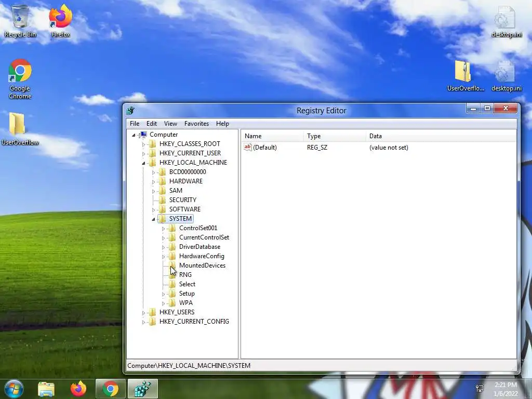
Task: Expand the Setup key arrow
Action: click(163, 294)
